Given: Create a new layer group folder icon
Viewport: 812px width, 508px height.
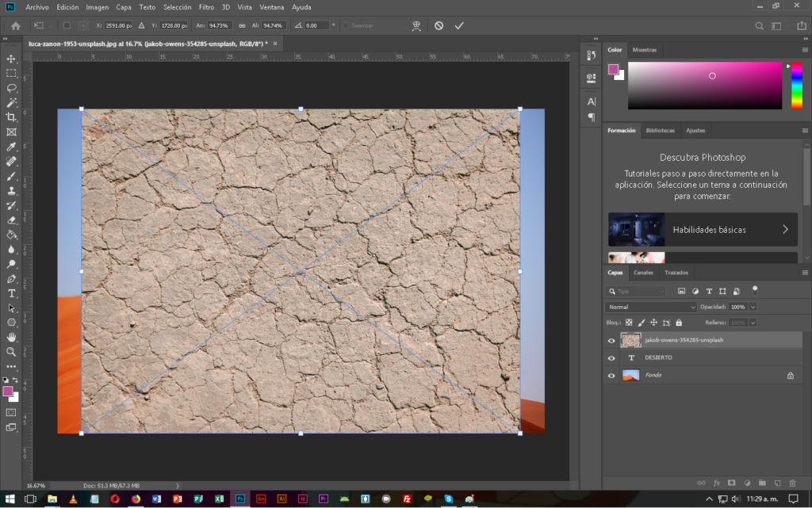Looking at the screenshot, I should tap(762, 483).
